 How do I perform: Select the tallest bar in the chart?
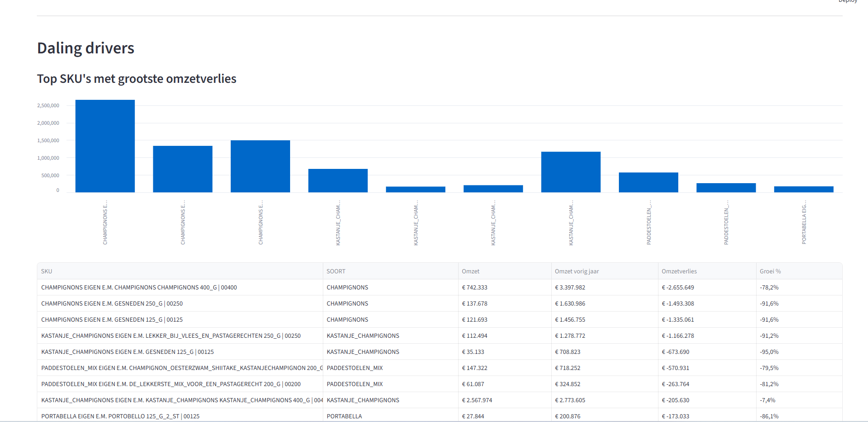[x=105, y=146]
